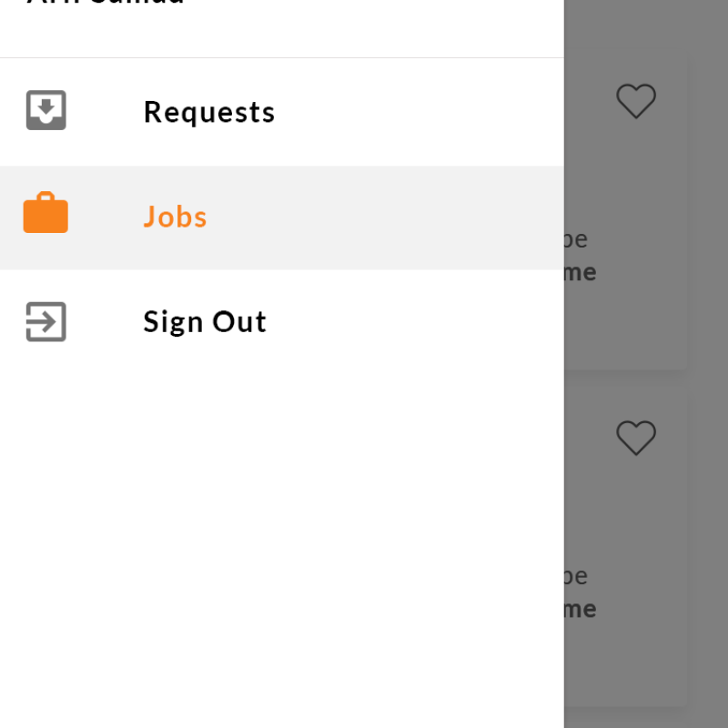
Task: Click the Sign Out exit arrow icon
Action: point(46,321)
